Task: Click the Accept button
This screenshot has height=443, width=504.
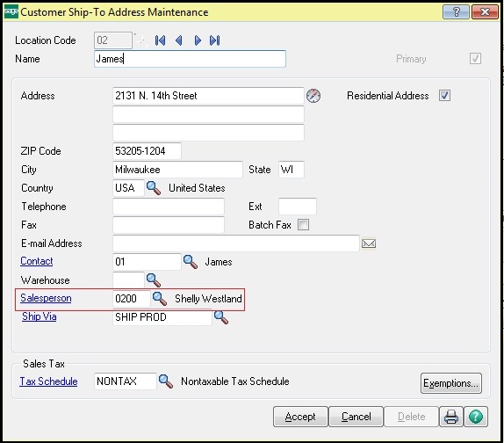Action: point(300,417)
